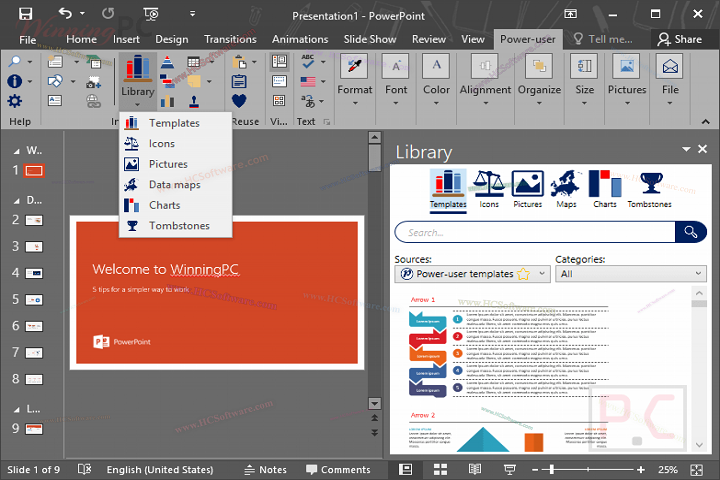This screenshot has width=720, height=480.
Task: Open the Color ribbon group
Action: pyautogui.click(x=436, y=80)
